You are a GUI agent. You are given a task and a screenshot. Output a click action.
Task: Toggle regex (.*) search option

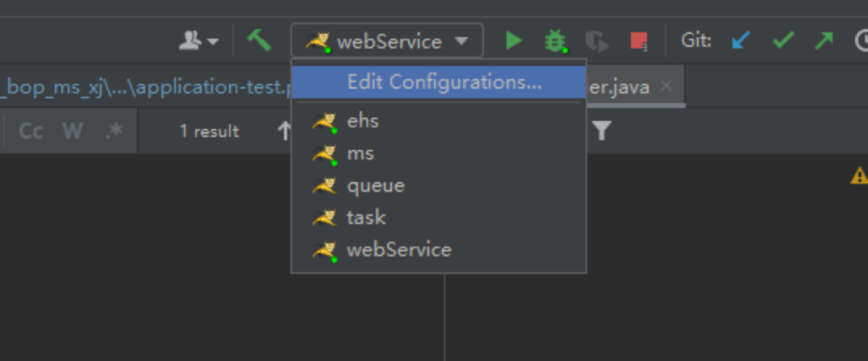tap(114, 131)
